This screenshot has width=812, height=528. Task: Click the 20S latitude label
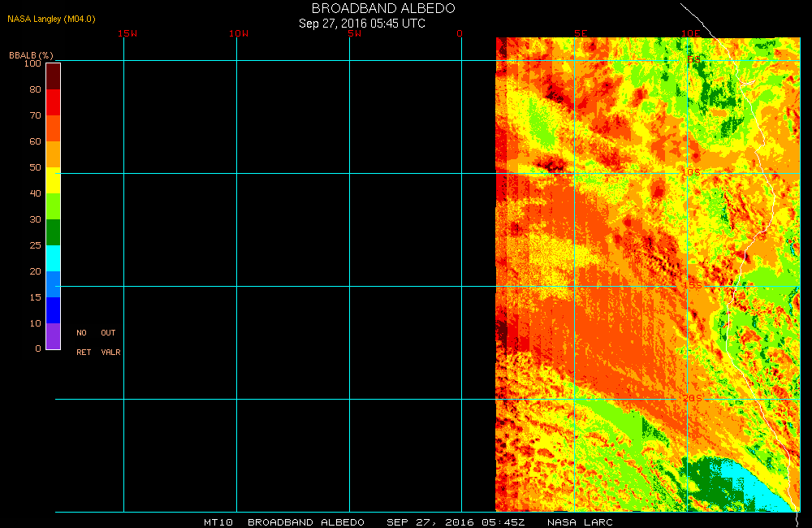(x=693, y=398)
